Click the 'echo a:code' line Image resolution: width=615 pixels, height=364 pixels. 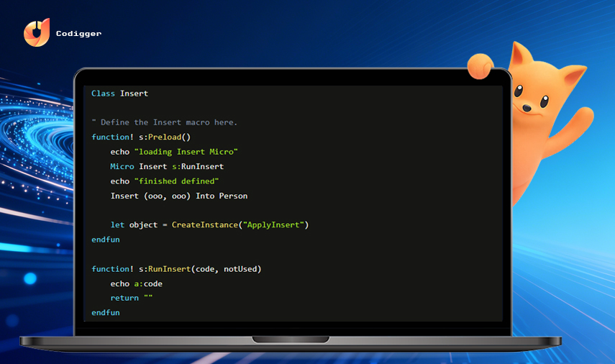point(136,283)
